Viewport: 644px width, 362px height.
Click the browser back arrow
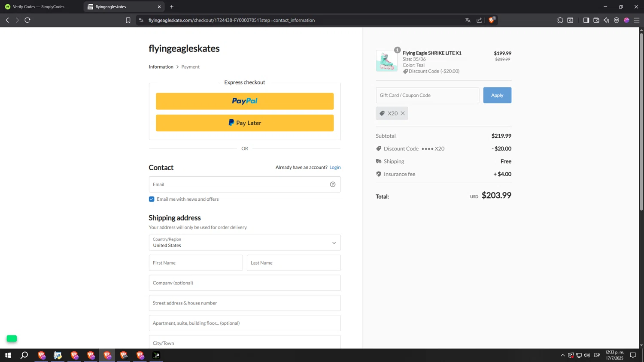click(x=7, y=20)
